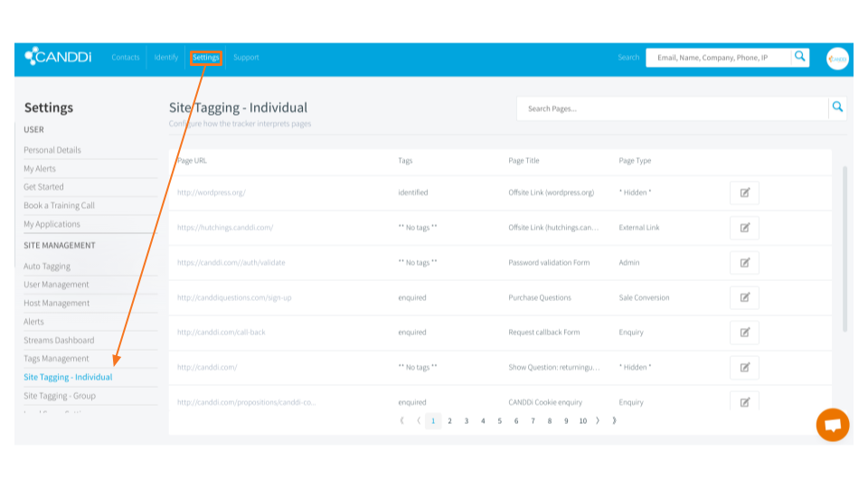Click the Purchase Questions page title
This screenshot has width=868, height=488.
coord(539,297)
